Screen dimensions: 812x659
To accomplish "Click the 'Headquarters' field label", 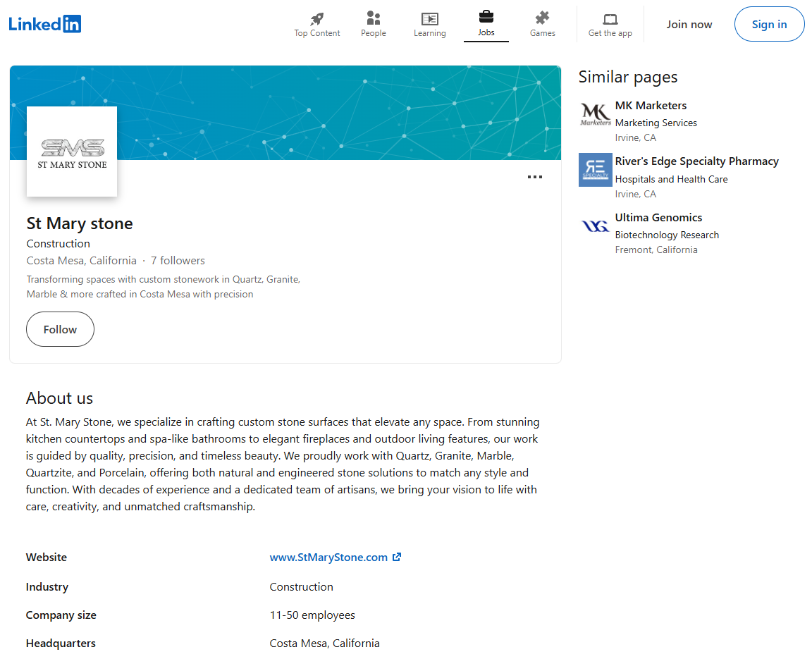I will 61,643.
